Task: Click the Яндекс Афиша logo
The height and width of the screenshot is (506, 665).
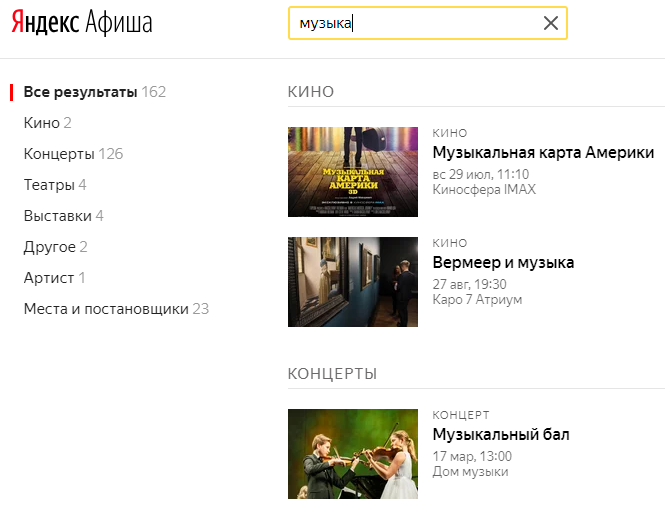Action: pos(82,23)
